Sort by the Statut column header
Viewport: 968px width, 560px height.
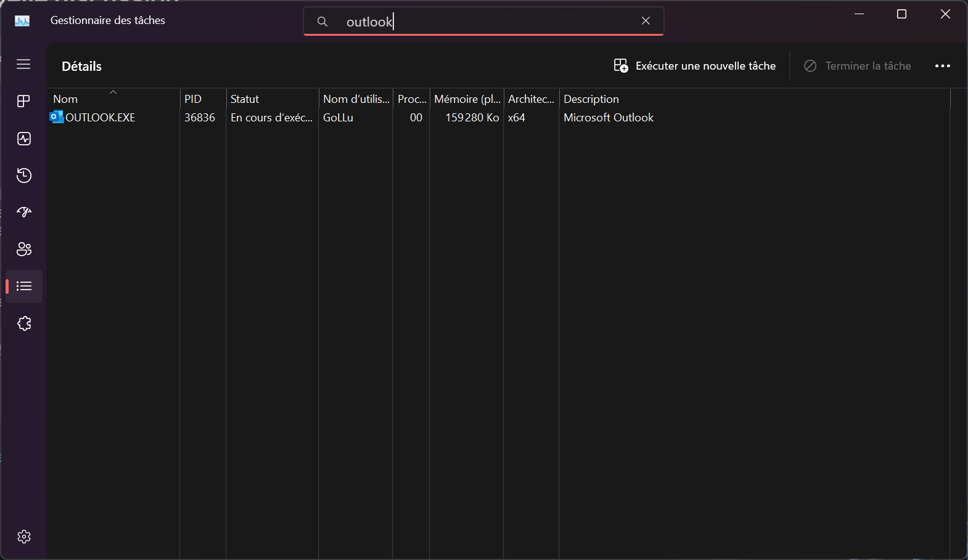pyautogui.click(x=272, y=99)
